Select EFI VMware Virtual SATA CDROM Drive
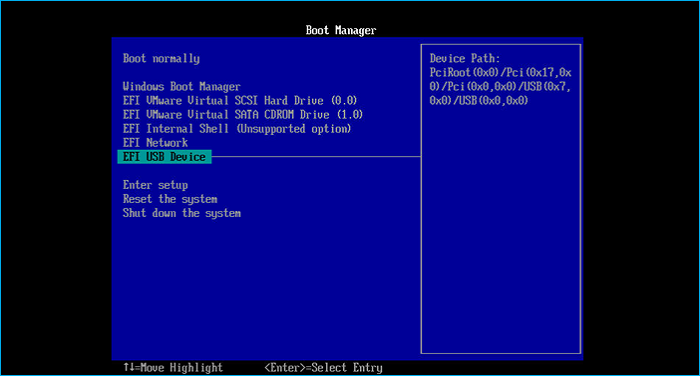The height and width of the screenshot is (376, 700). (x=243, y=114)
